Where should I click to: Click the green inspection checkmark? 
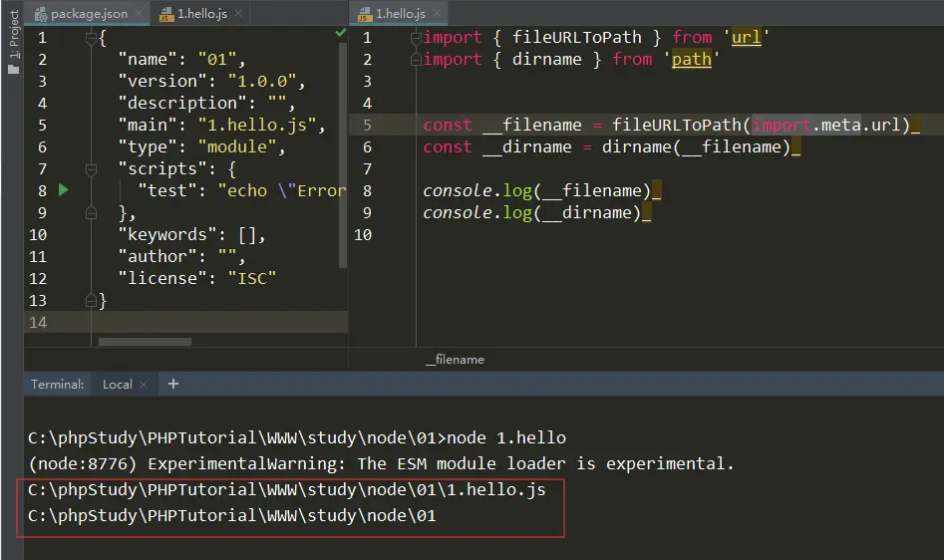pos(341,33)
